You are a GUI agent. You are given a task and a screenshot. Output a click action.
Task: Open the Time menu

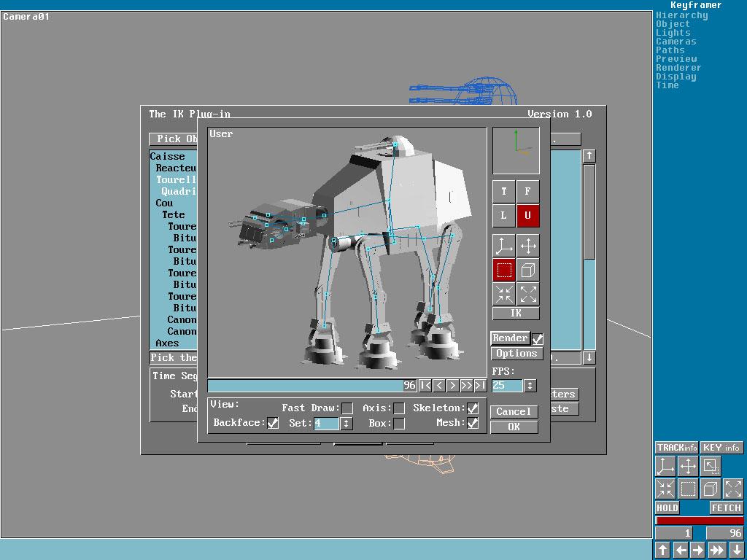667,85
